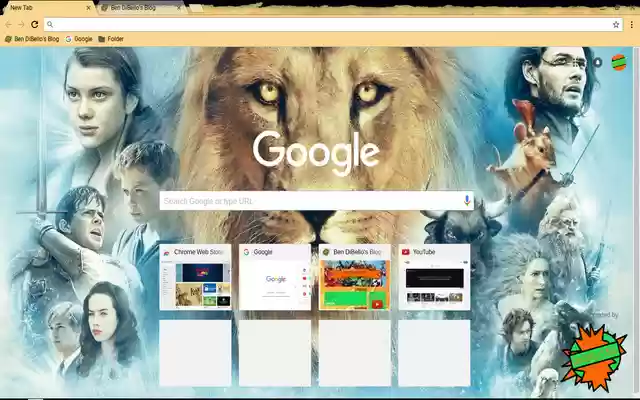This screenshot has width=640, height=400.
Task: Open a new tab with the plus button
Action: [196, 8]
